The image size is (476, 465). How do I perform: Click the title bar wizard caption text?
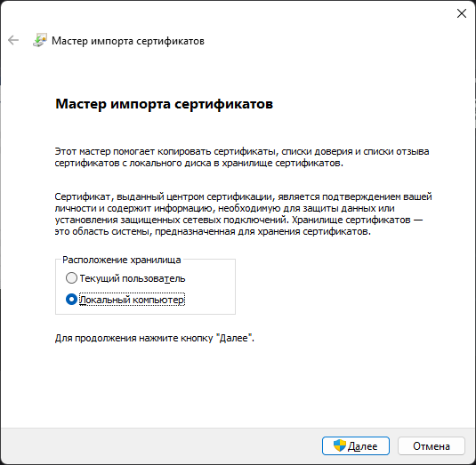[128, 41]
